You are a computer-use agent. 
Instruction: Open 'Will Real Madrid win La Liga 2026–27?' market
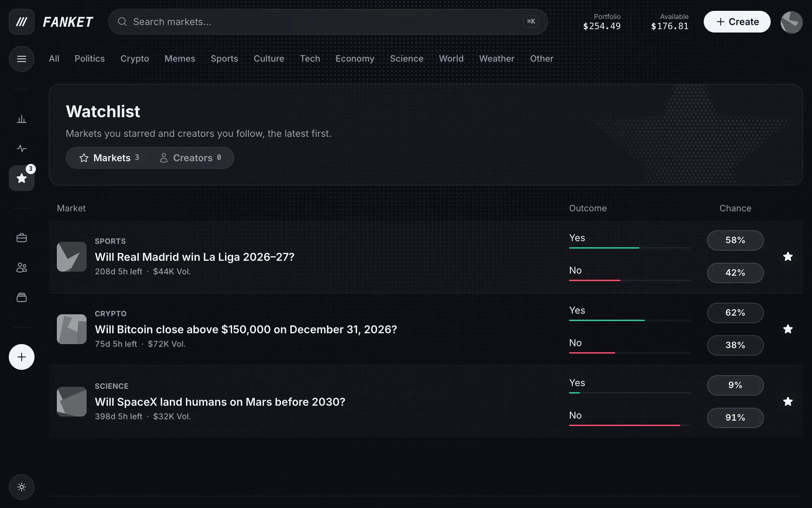click(x=195, y=257)
